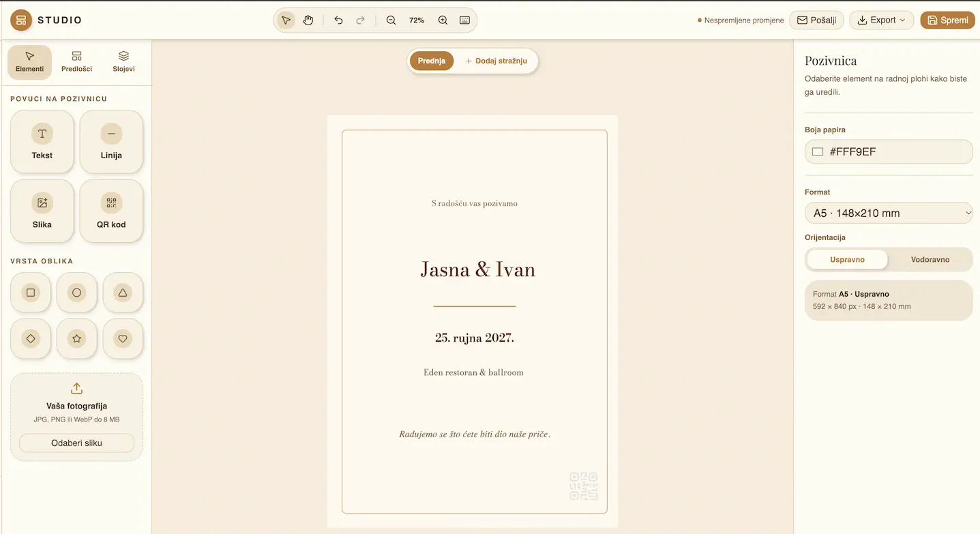Viewport: 980px width, 534px height.
Task: Save with the Spremi button
Action: [947, 20]
